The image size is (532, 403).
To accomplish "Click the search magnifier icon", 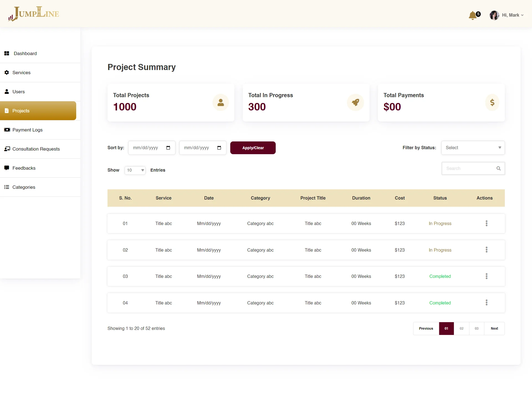I will 498,168.
